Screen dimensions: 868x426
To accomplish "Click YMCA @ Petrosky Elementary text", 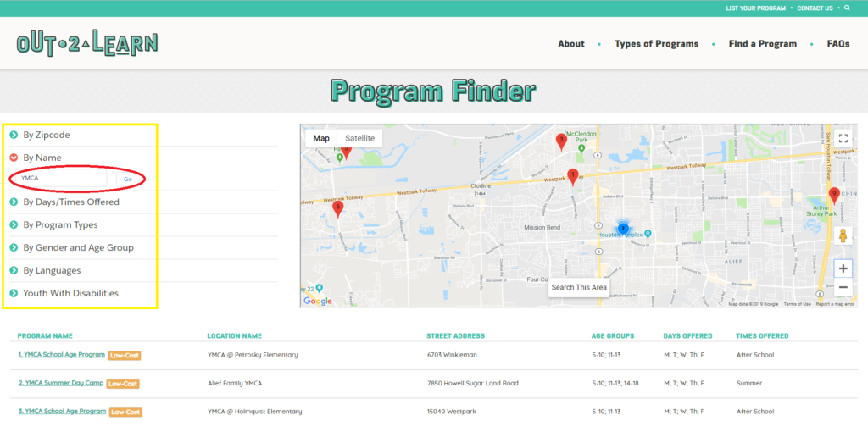I will (253, 355).
